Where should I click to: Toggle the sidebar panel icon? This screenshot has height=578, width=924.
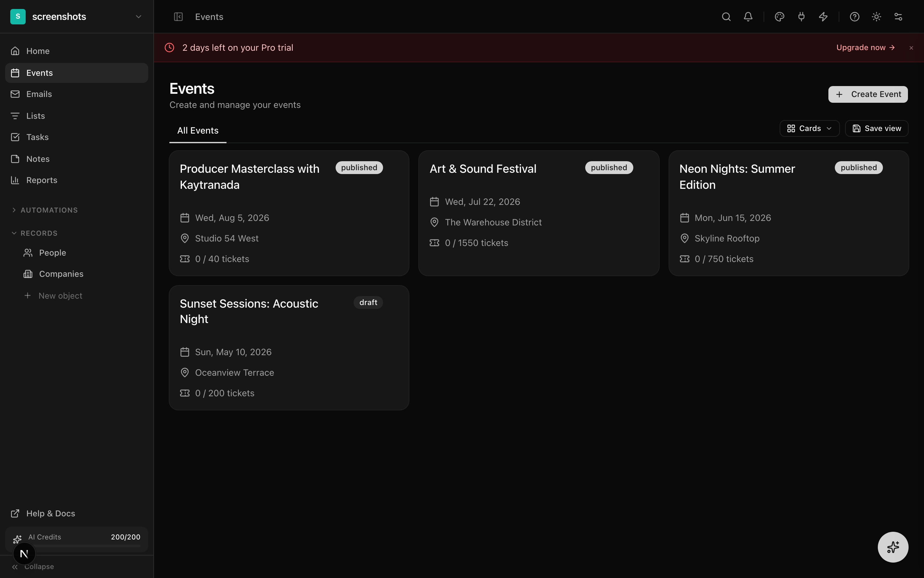[178, 17]
